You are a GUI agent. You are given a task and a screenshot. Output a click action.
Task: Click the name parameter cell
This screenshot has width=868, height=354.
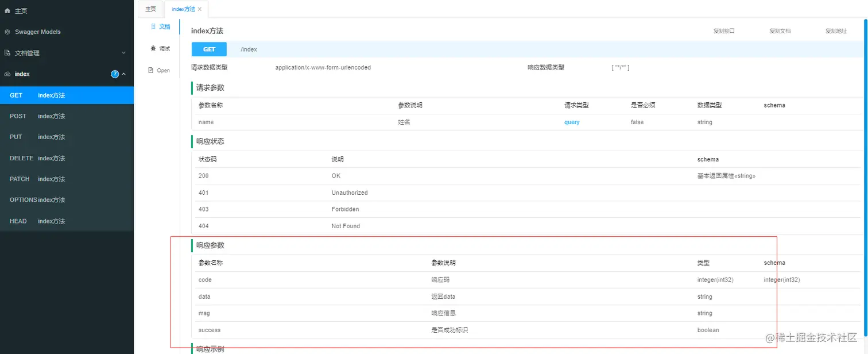click(206, 122)
